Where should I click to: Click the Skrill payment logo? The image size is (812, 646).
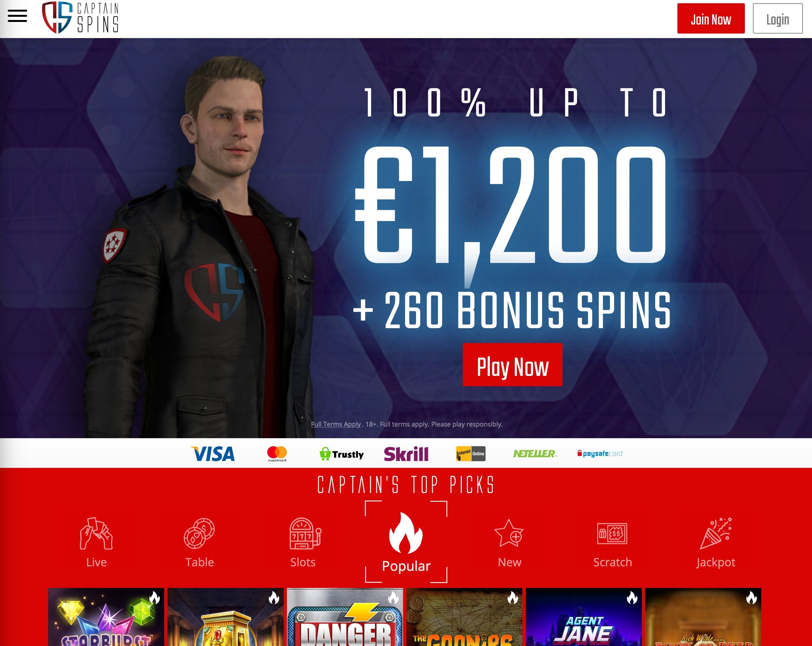pos(406,454)
